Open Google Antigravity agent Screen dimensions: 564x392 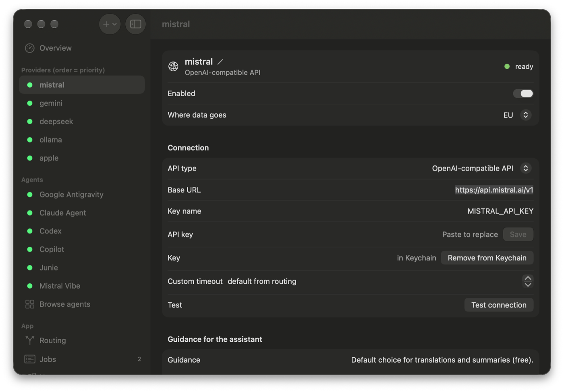82,195
